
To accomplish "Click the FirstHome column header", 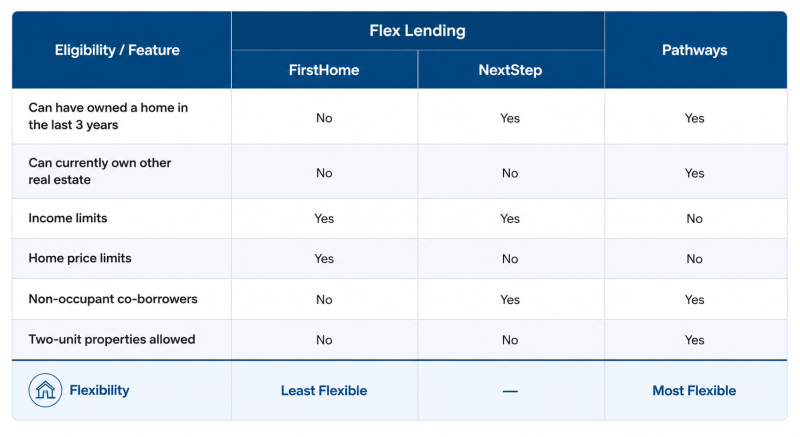I will [x=324, y=70].
